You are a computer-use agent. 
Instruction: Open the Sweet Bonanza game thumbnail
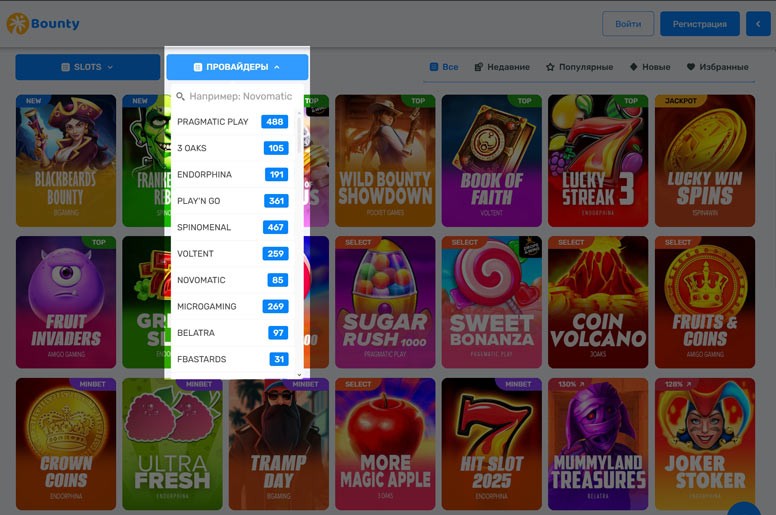491,301
